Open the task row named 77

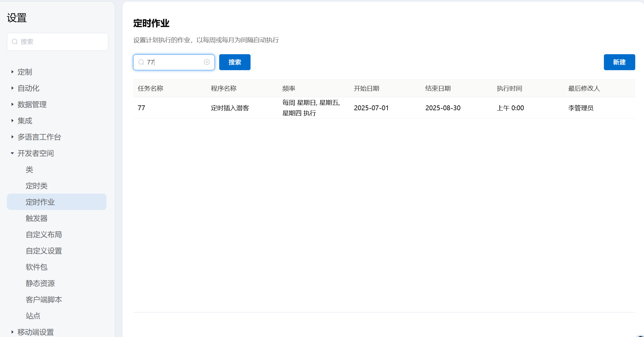[141, 108]
